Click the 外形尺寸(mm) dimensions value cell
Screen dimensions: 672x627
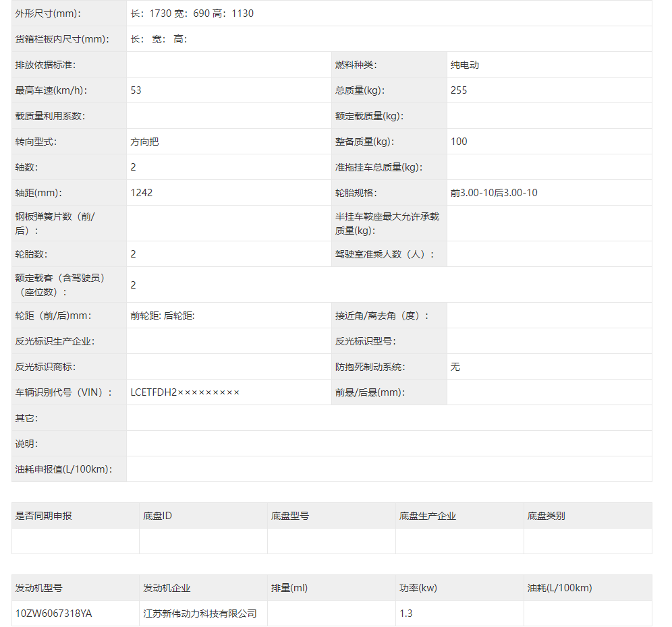coord(192,13)
